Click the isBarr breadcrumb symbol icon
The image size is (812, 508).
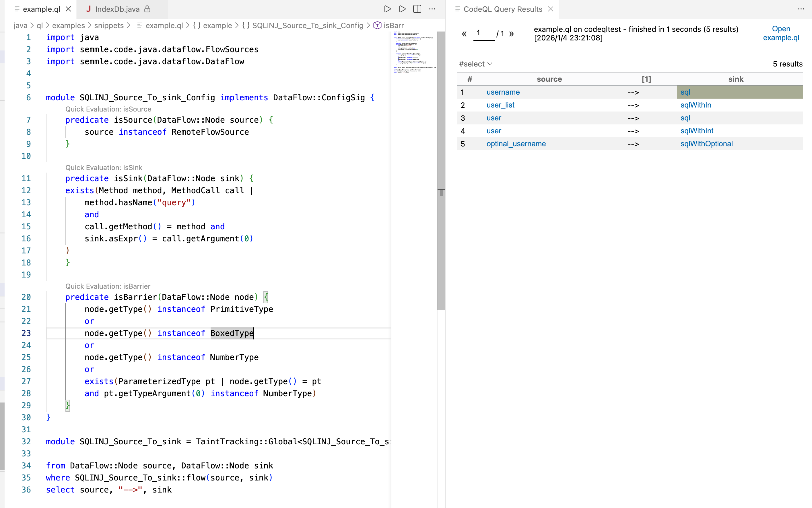pyautogui.click(x=377, y=26)
